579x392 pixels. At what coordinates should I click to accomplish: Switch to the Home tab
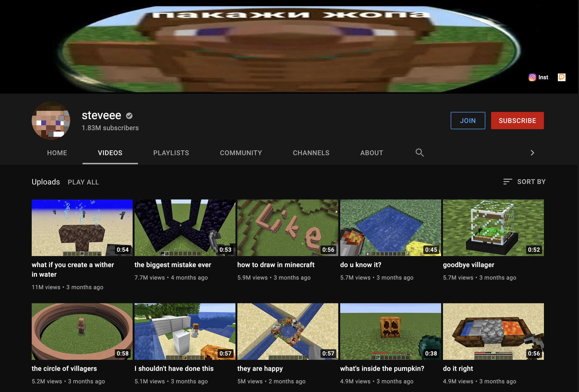pyautogui.click(x=57, y=153)
